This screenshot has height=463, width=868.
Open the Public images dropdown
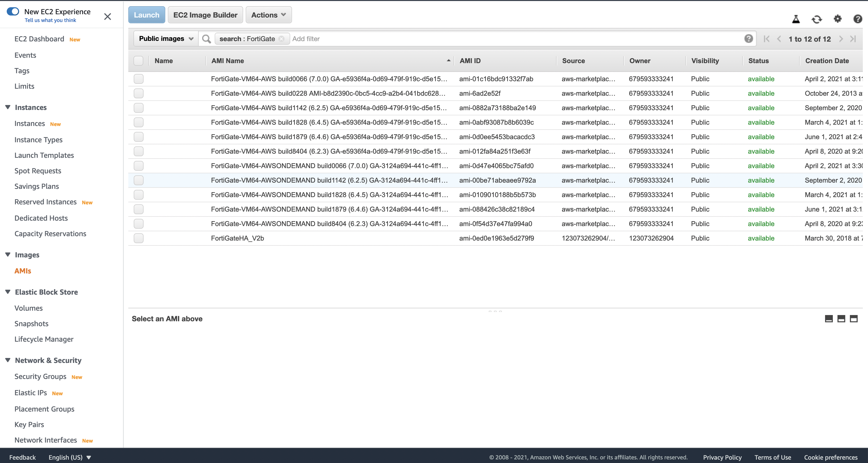coord(166,39)
